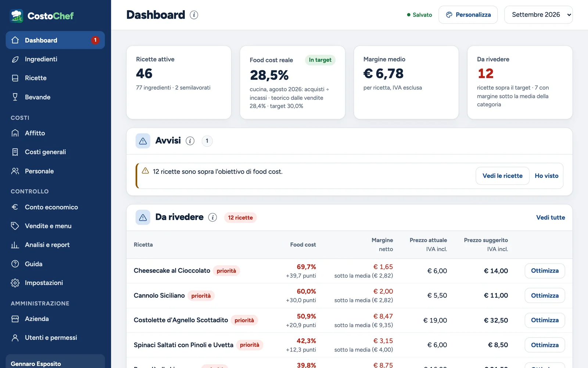Click the priorità tag on Cannolo Siciliano row
Image resolution: width=588 pixels, height=368 pixels.
point(201,296)
